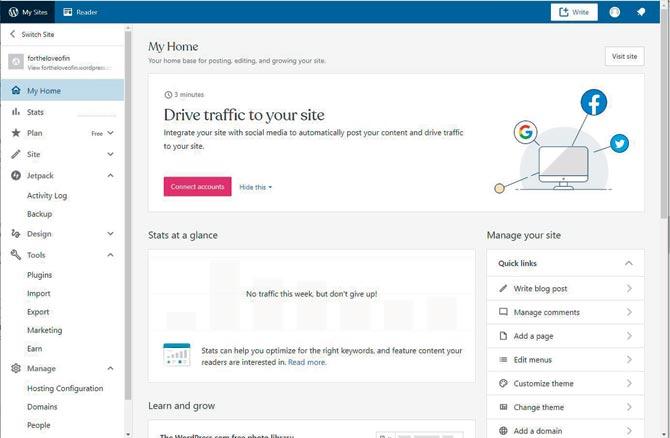Image resolution: width=670 pixels, height=438 pixels.
Task: Click the My Sites button
Action: click(x=28, y=12)
